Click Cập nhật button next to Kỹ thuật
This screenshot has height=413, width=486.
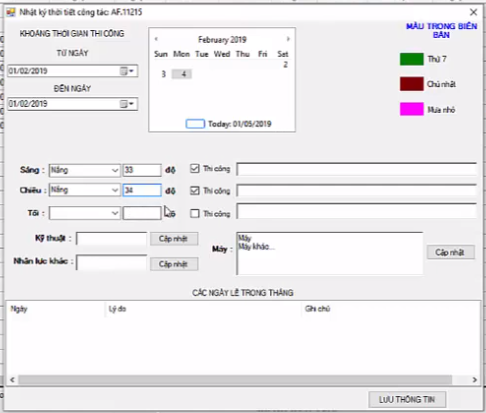coord(174,239)
